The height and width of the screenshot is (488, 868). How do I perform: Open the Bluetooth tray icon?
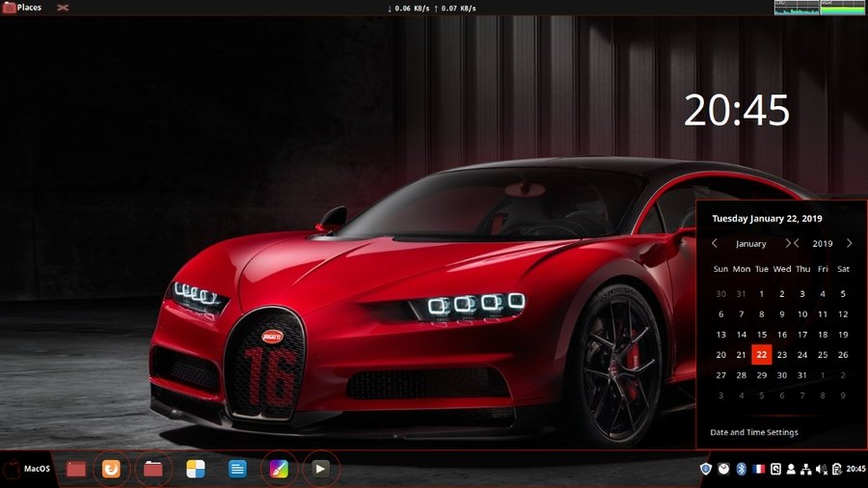pyautogui.click(x=742, y=469)
